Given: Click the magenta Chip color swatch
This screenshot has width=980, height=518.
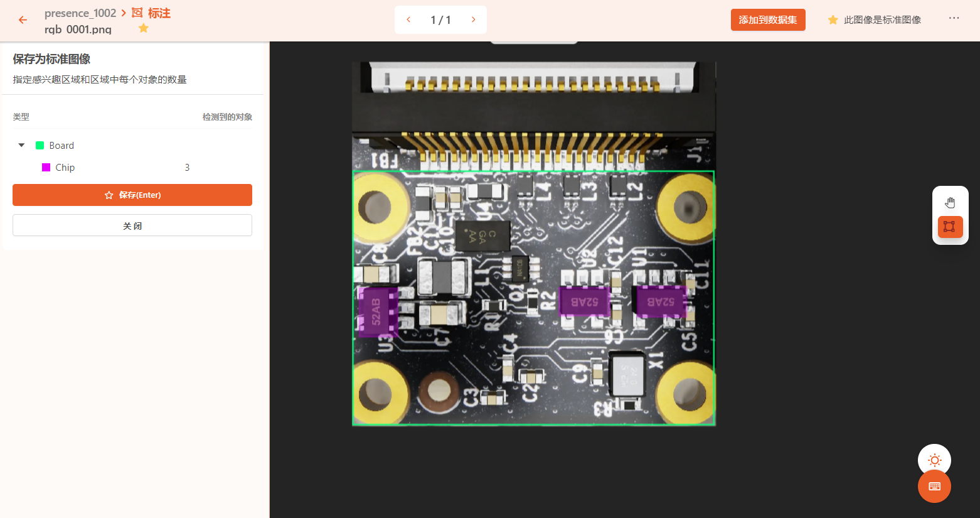Looking at the screenshot, I should [x=46, y=168].
